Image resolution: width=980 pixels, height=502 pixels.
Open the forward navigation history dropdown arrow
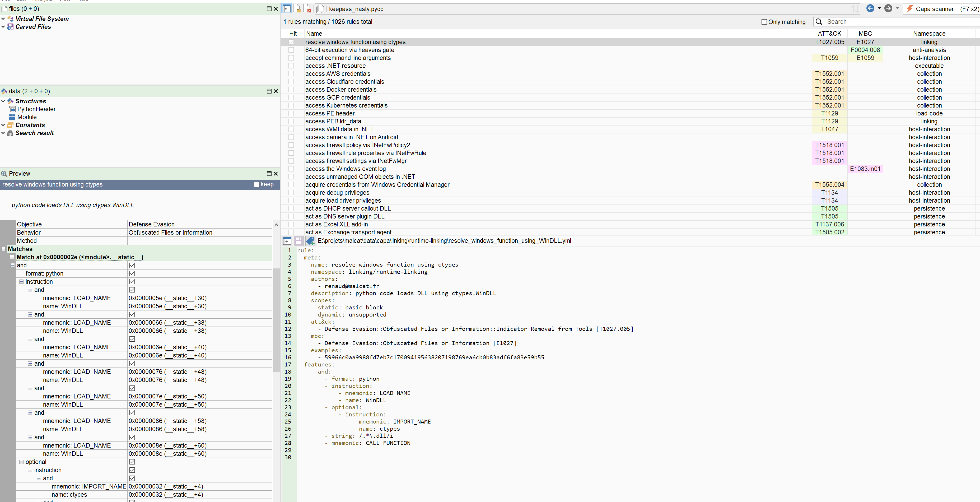[x=897, y=8]
